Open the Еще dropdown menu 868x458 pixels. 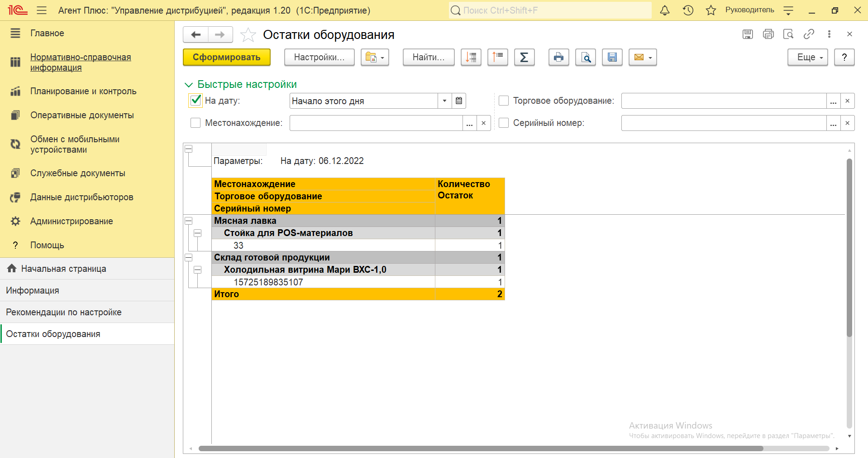click(807, 58)
